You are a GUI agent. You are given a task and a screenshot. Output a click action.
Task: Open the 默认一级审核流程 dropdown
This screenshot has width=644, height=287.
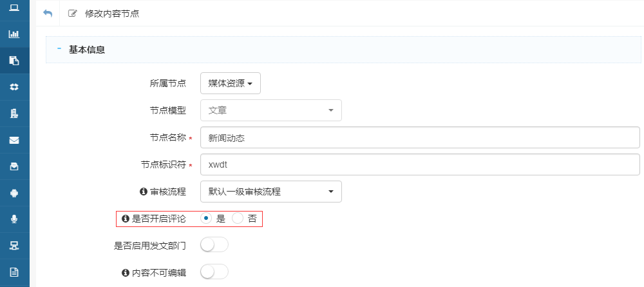tap(270, 192)
